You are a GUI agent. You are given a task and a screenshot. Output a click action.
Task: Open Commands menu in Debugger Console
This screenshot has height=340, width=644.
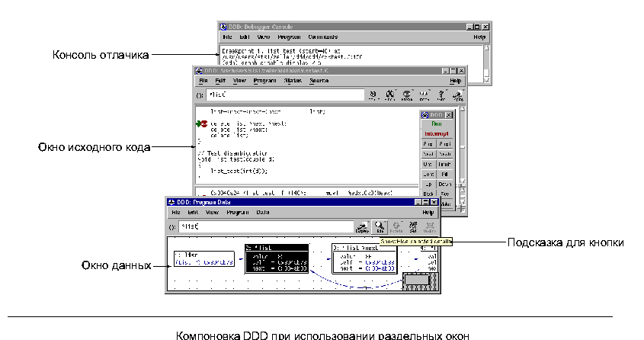[324, 37]
